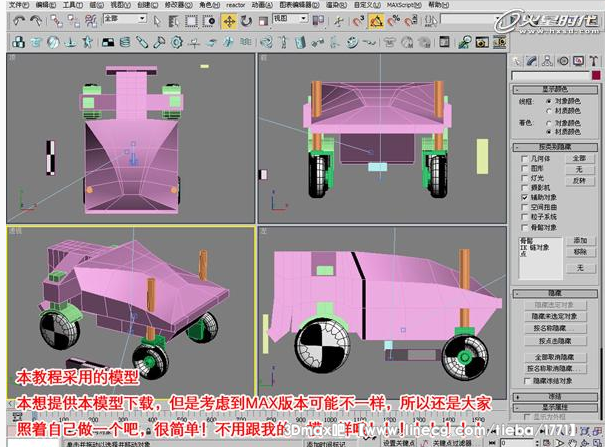Click the Undo arrow icon
Image resolution: width=605 pixels, height=447 pixels.
tap(19, 20)
